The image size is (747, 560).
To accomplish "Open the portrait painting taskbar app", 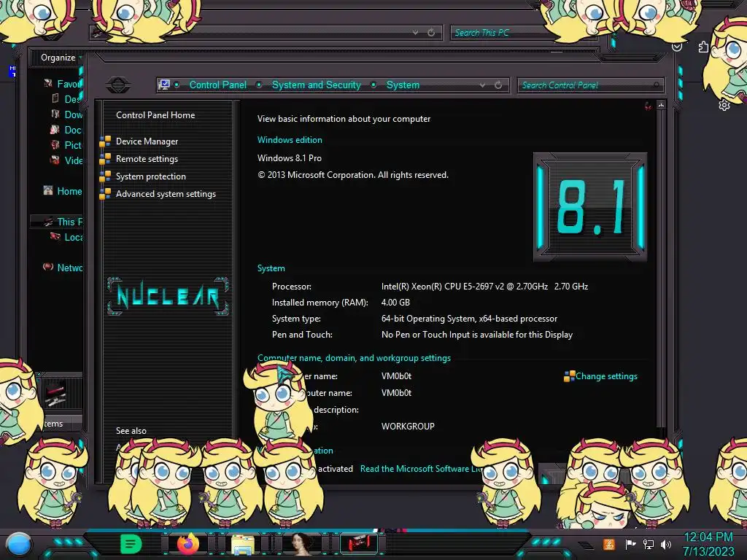I will coord(301,544).
